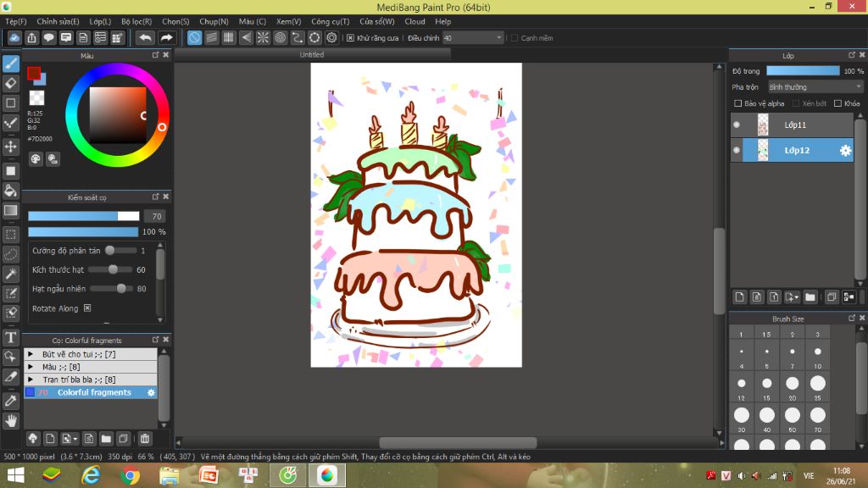The width and height of the screenshot is (868, 488).
Task: Select the Magic Wand tool
Action: click(10, 274)
